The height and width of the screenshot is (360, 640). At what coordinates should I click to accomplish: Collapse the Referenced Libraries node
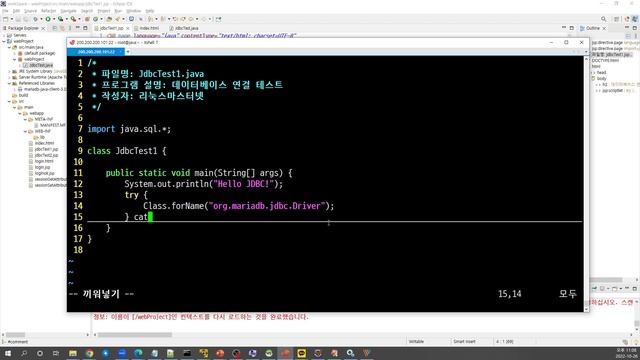(x=9, y=83)
